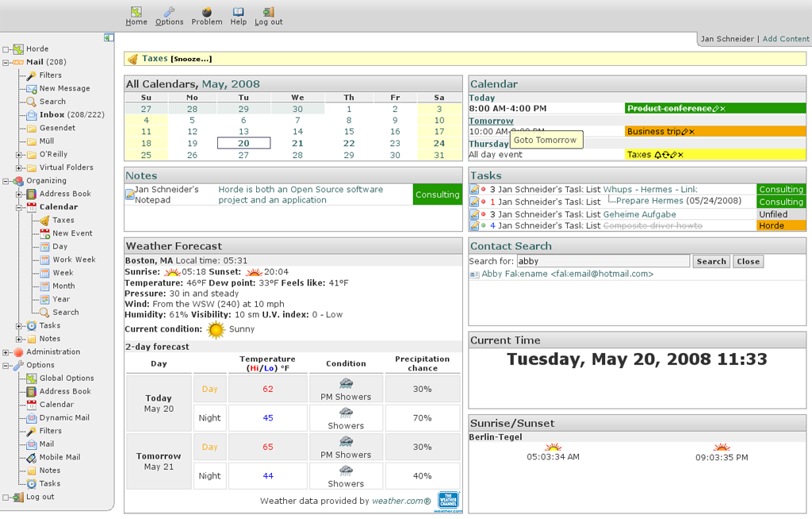
Task: Open Options in the top toolbar
Action: click(x=169, y=16)
